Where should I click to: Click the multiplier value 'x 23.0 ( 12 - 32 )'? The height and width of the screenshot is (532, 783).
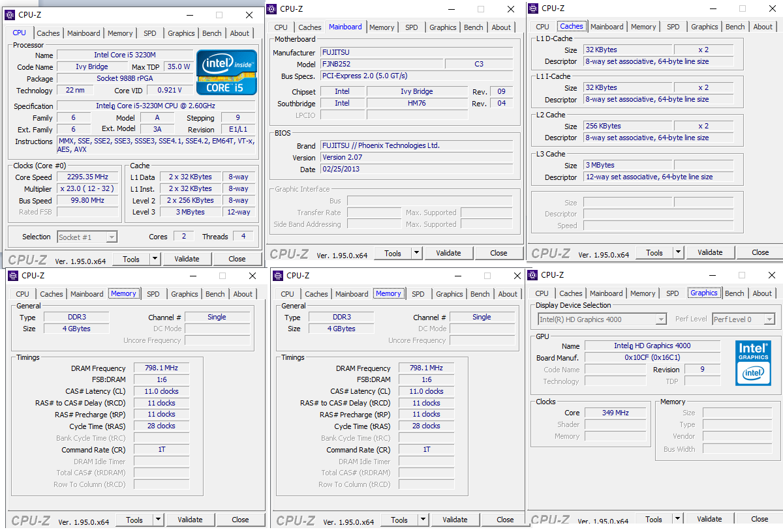pos(87,189)
